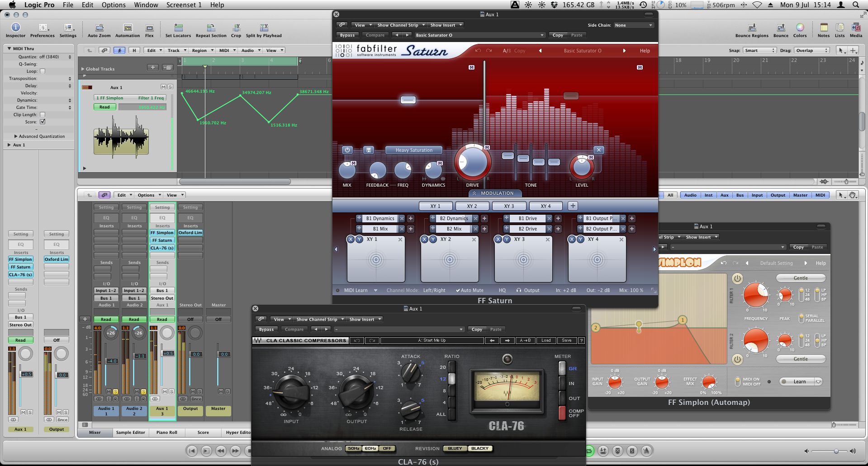This screenshot has width=868, height=466.
Task: Open the Drag Overlap dropdown
Action: coord(812,50)
